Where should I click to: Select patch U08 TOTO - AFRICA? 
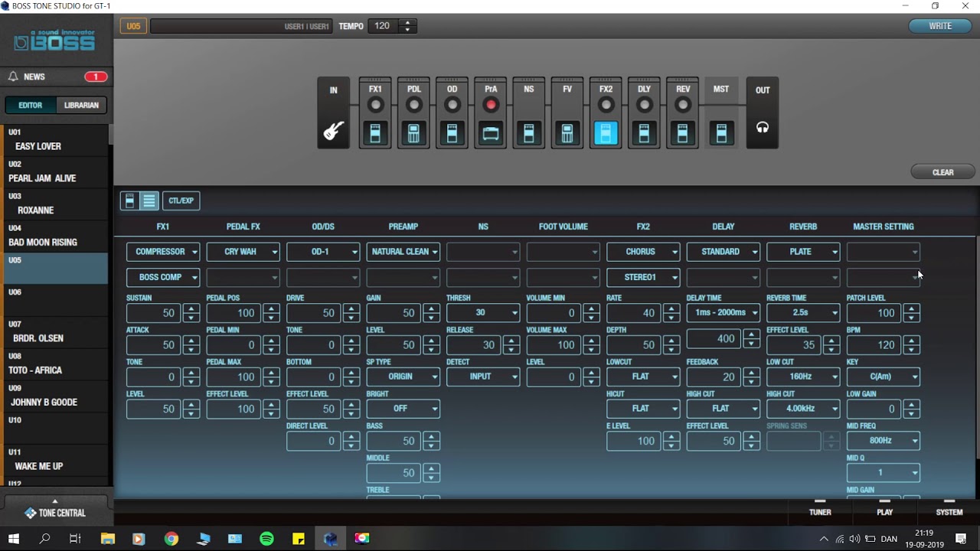pyautogui.click(x=55, y=364)
